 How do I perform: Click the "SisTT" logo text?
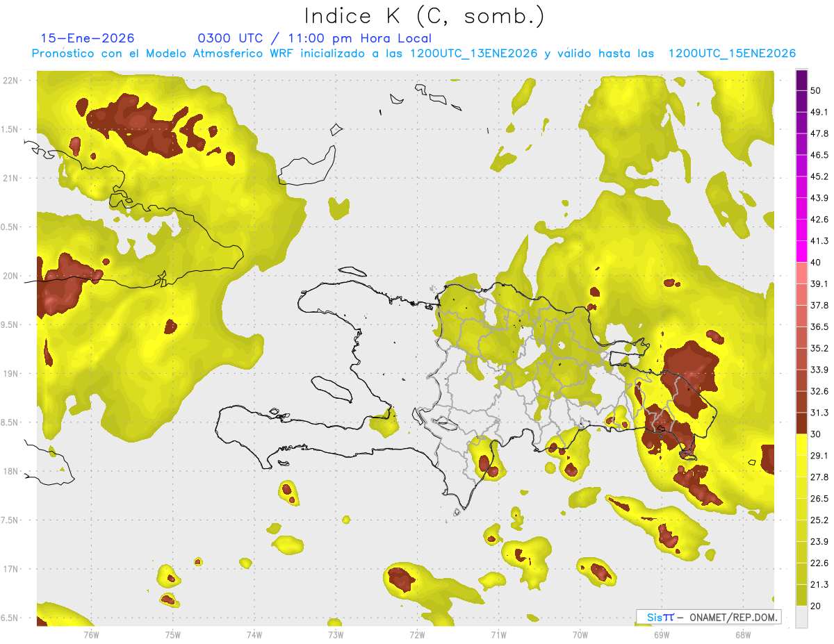[660, 617]
